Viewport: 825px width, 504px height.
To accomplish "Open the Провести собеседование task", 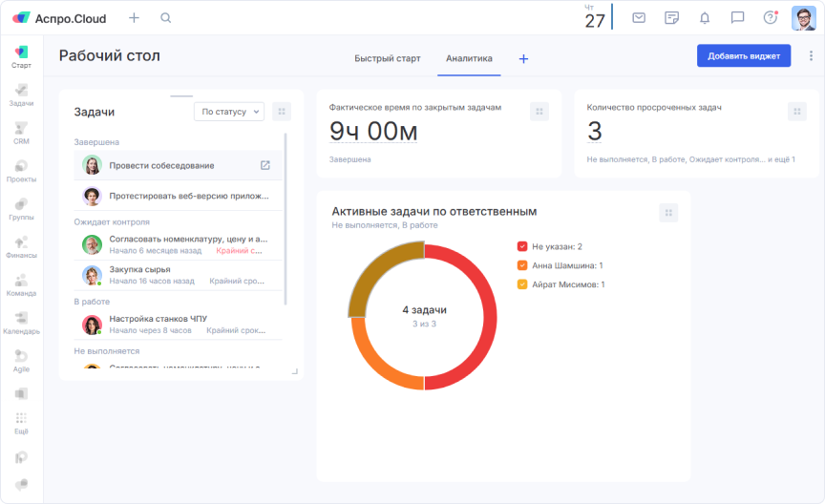I will tap(161, 165).
